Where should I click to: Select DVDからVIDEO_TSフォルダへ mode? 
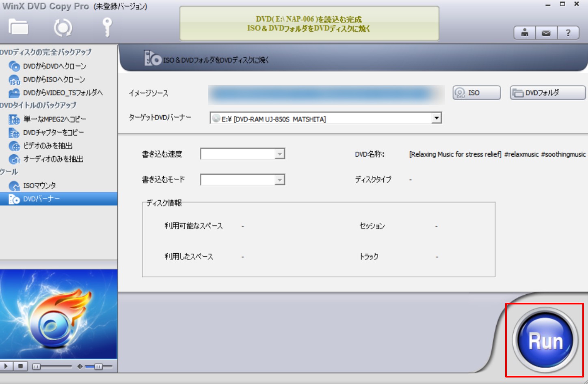point(63,93)
